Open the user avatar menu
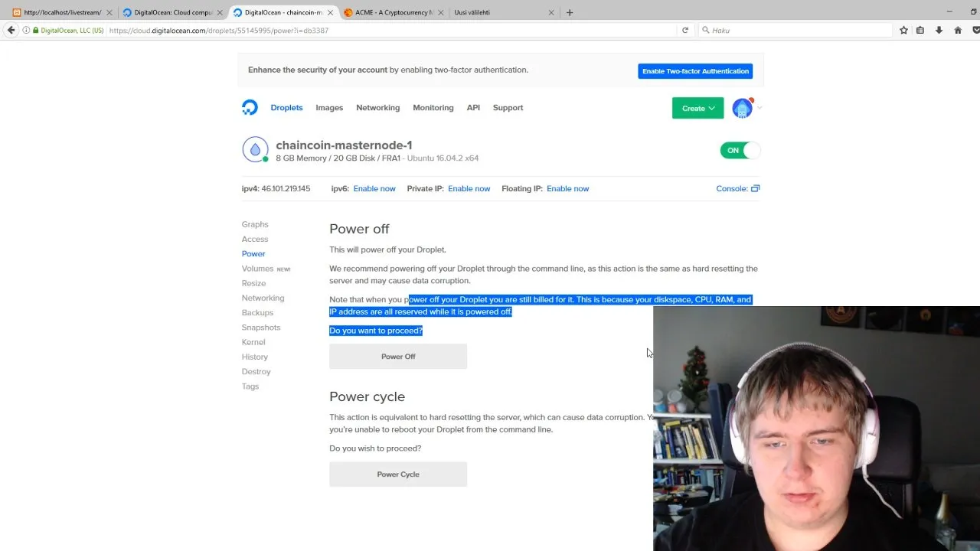980x551 pixels. tap(742, 108)
